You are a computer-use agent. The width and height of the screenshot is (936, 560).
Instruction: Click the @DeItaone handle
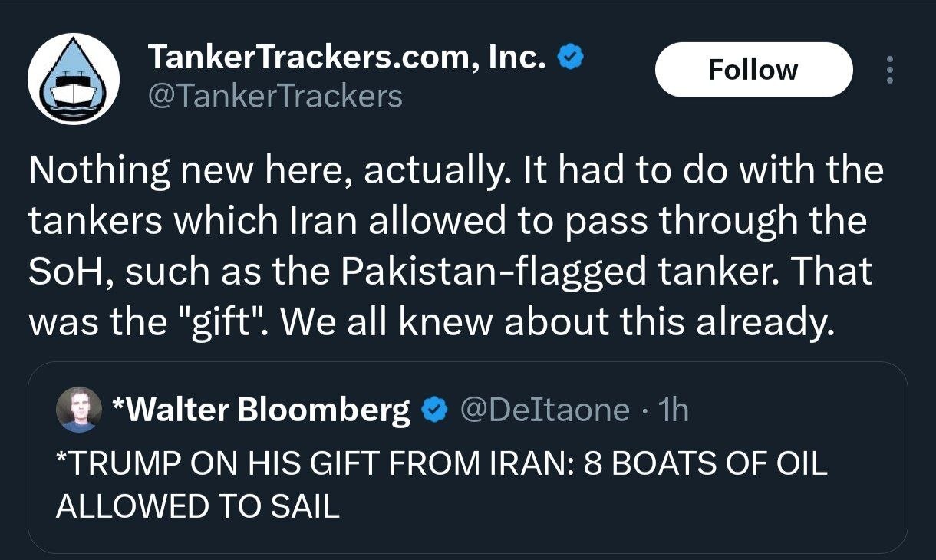[x=545, y=410]
